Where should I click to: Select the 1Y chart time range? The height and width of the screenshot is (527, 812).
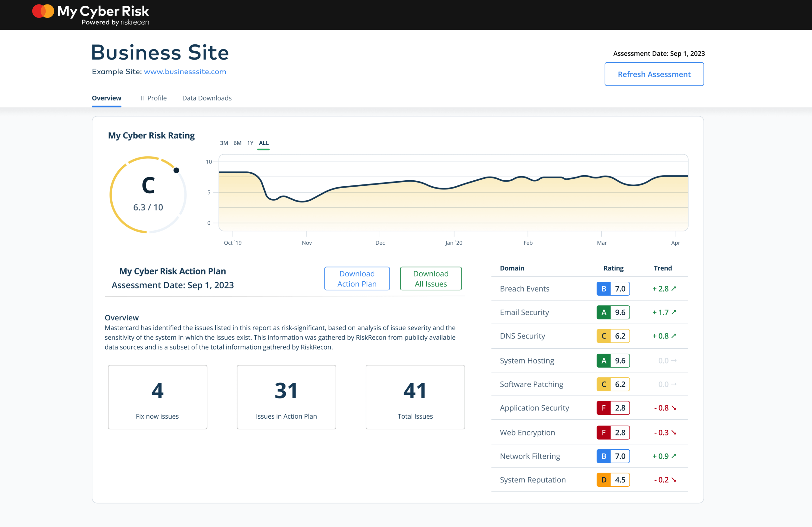click(250, 143)
